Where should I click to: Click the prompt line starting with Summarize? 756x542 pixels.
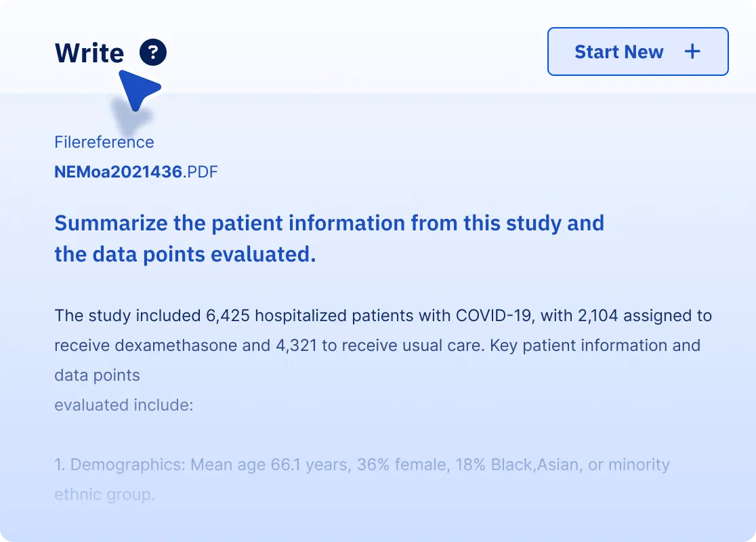tap(329, 223)
